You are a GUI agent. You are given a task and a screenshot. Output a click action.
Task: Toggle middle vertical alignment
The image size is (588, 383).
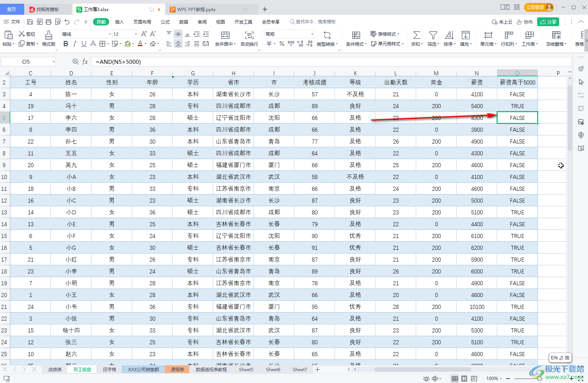(178, 34)
